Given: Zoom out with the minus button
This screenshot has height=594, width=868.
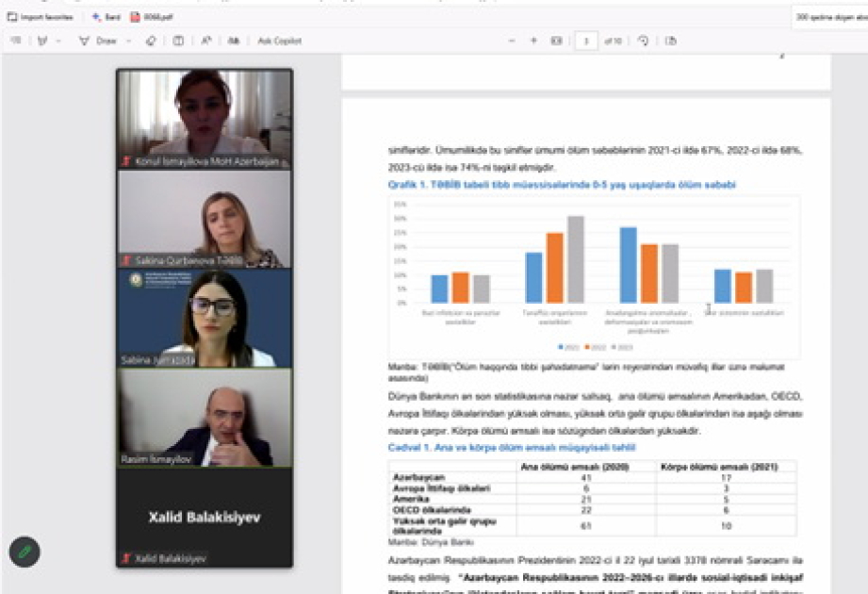Looking at the screenshot, I should click(512, 41).
